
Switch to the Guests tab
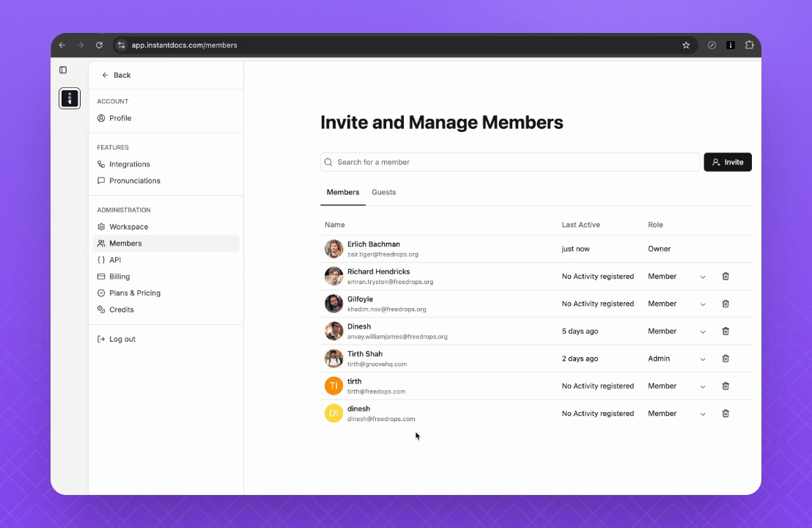(x=384, y=192)
